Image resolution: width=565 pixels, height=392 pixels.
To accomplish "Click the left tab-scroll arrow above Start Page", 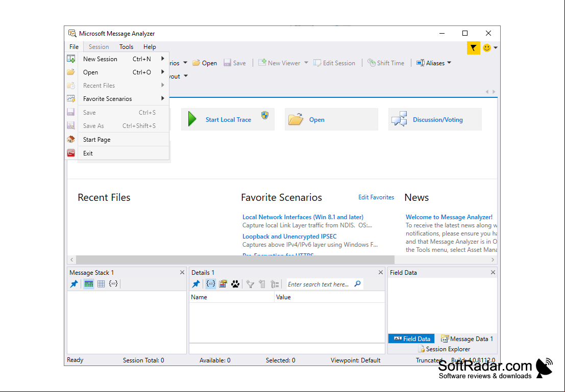I will point(487,92).
